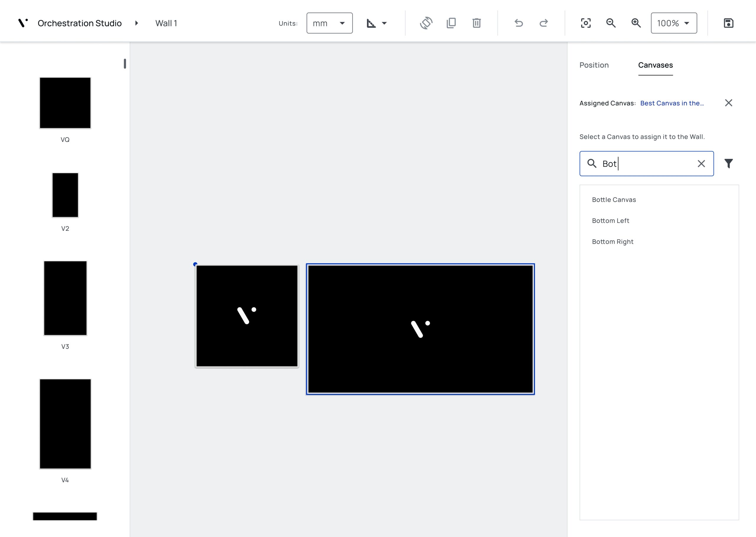Select Bottom Right from the results
The height and width of the screenshot is (537, 756).
pos(612,242)
